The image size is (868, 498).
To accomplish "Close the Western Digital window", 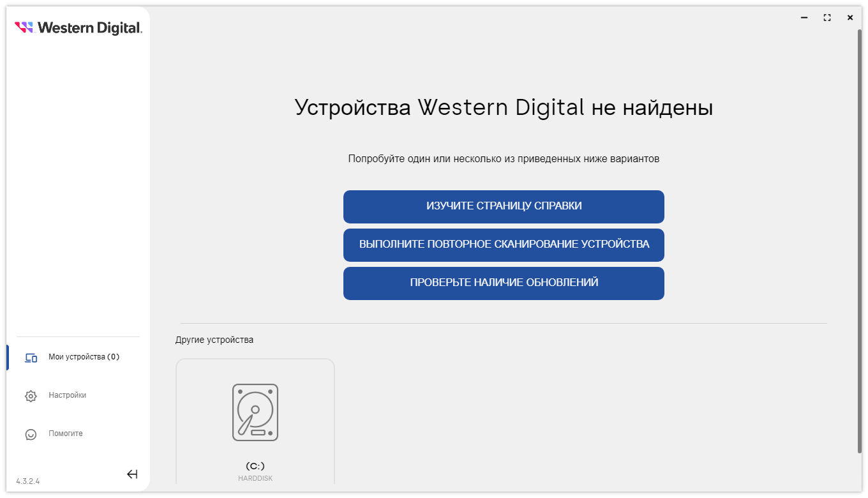I will click(850, 18).
